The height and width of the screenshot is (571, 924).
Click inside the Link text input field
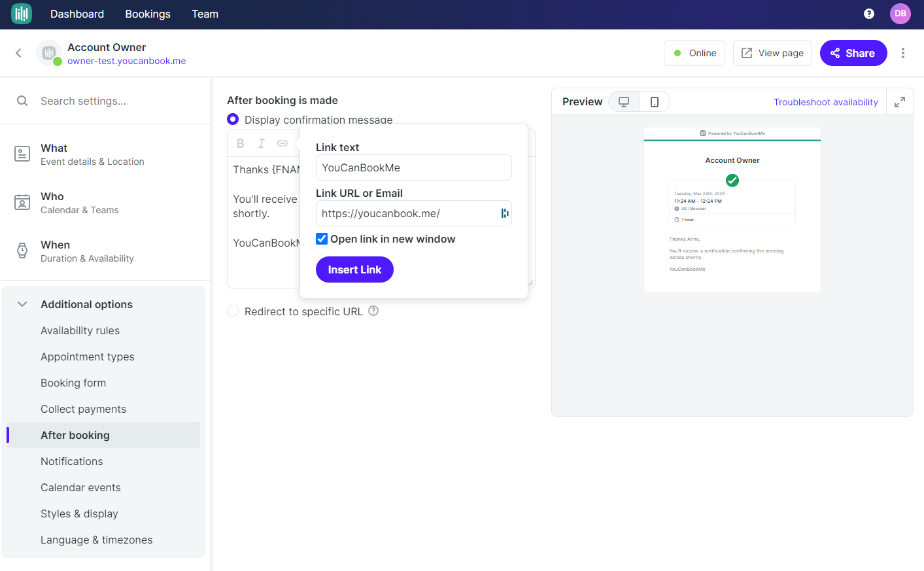413,167
